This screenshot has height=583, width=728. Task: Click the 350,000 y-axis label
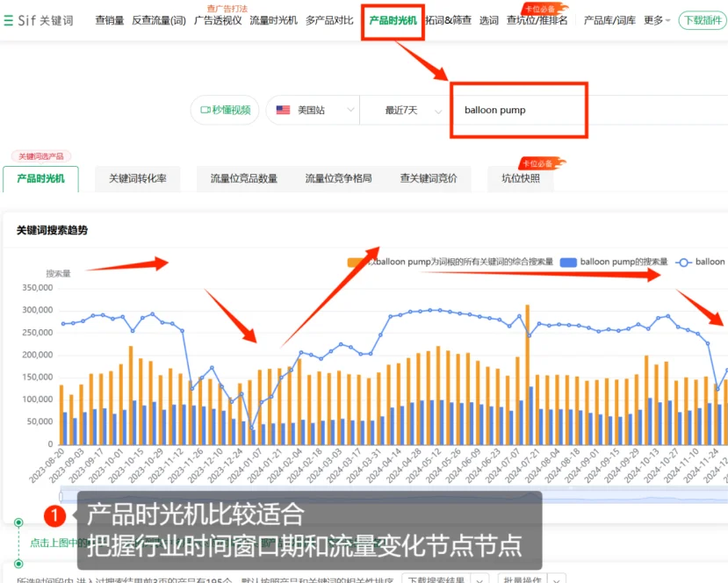point(38,288)
